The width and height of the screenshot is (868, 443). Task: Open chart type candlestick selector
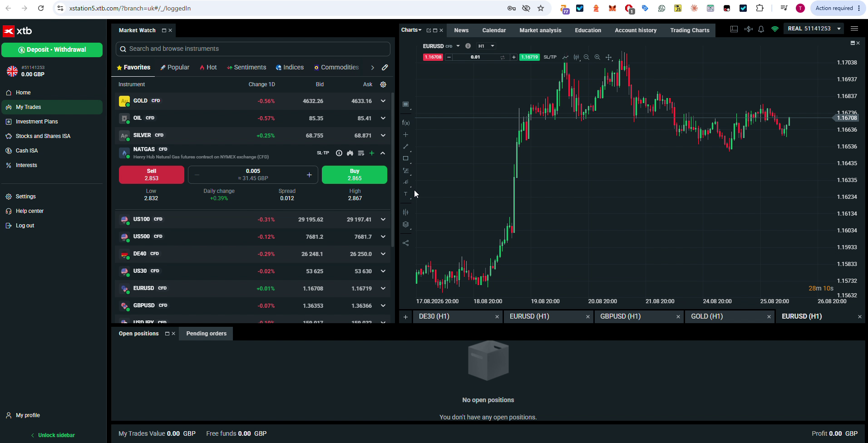click(576, 57)
